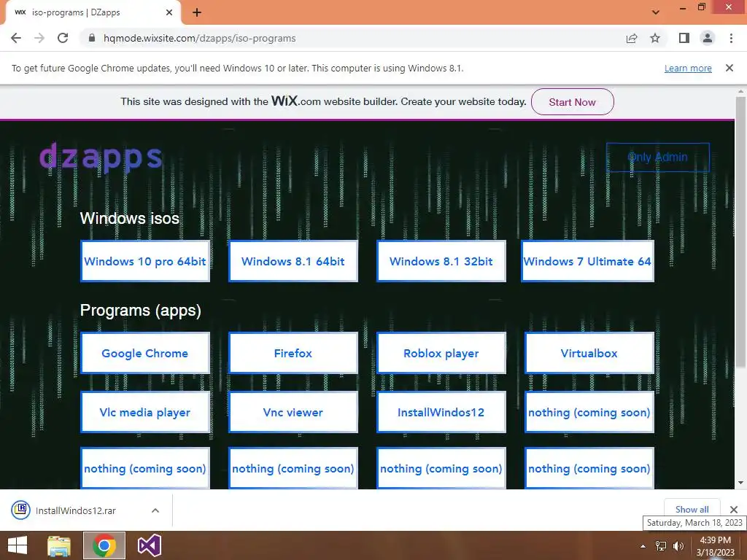This screenshot has height=560, width=747.
Task: Click the address bar URL
Action: coord(200,38)
